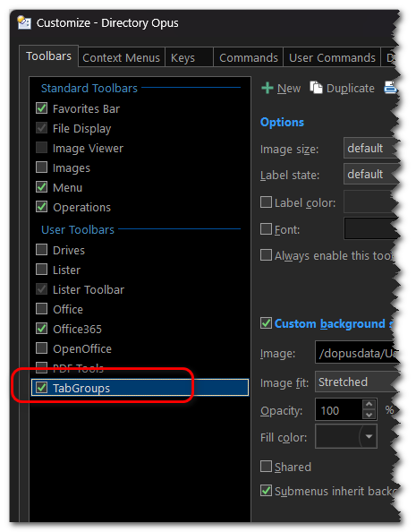The height and width of the screenshot is (532, 416).
Task: Click the blue icon right of Duplicate
Action: click(x=391, y=87)
